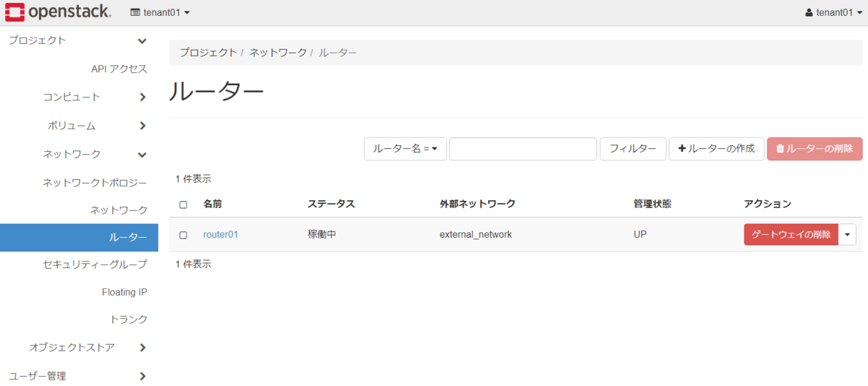
Task: Click the 稼働中 status cell
Action: click(322, 234)
